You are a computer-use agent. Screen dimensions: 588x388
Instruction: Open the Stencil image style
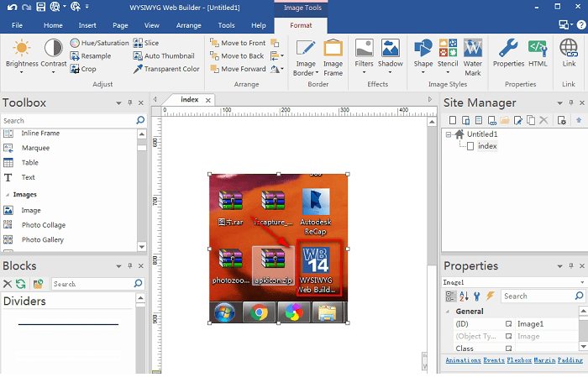pyautogui.click(x=448, y=55)
